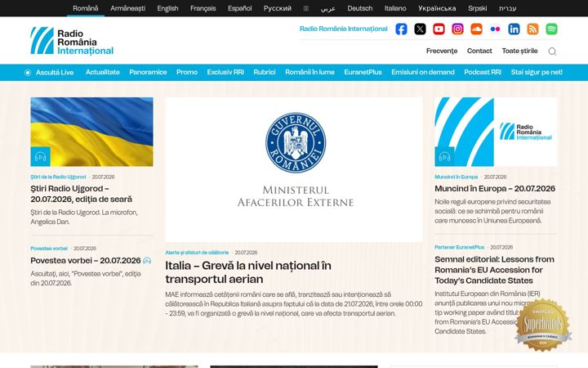Switch language to Română

[x=86, y=8]
